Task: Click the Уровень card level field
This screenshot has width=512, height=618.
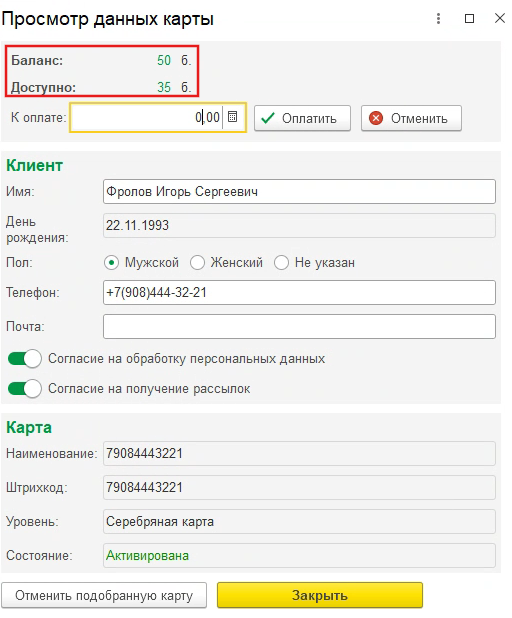Action: coord(299,521)
